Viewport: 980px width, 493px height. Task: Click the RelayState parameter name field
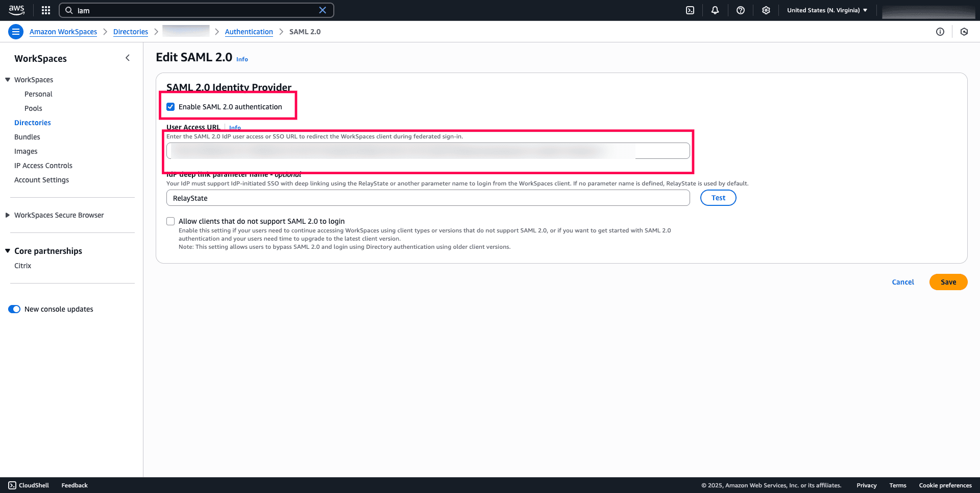point(428,198)
